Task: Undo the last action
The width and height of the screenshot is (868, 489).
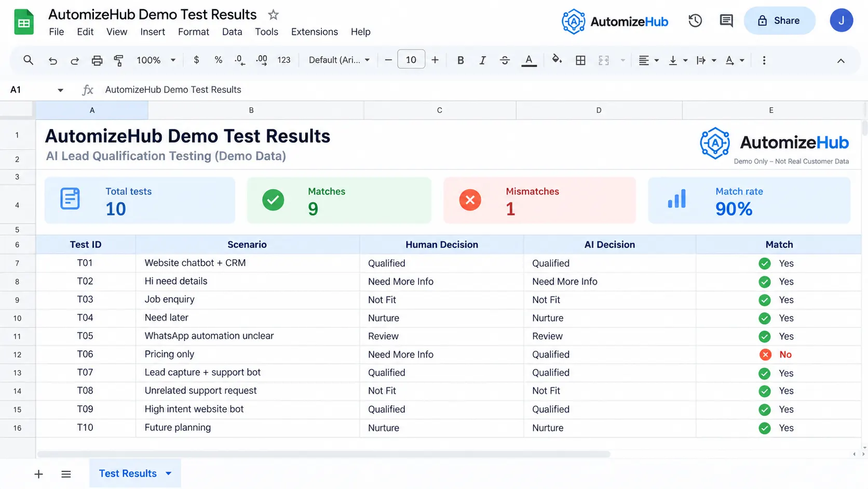Action: [x=52, y=60]
